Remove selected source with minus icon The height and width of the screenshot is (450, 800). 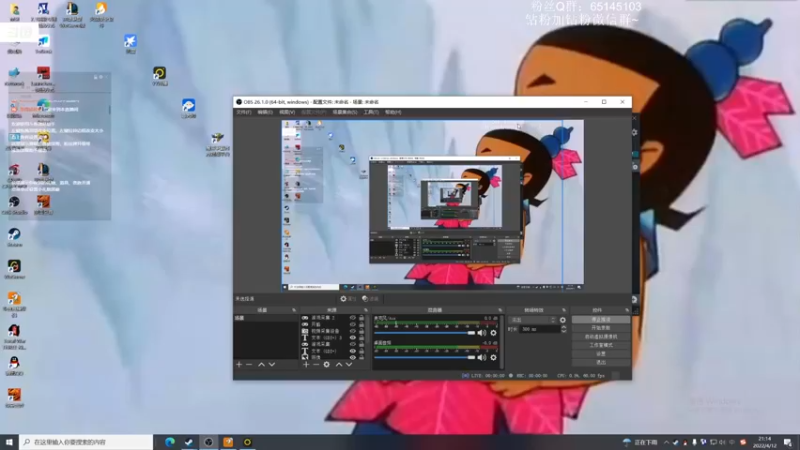tap(316, 365)
